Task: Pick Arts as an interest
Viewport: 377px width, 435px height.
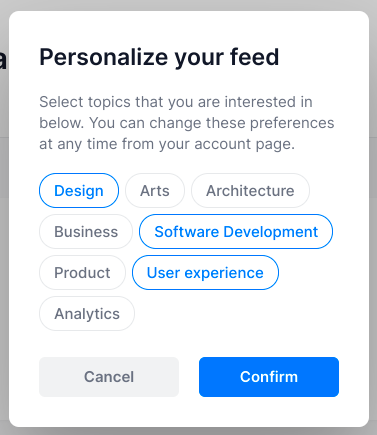Action: coord(155,191)
